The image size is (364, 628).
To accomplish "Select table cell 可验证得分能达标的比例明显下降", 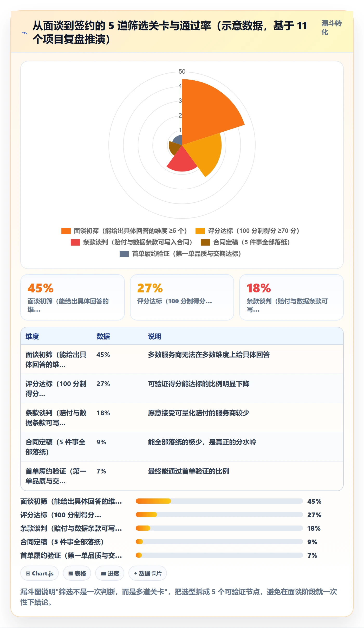I will [199, 384].
